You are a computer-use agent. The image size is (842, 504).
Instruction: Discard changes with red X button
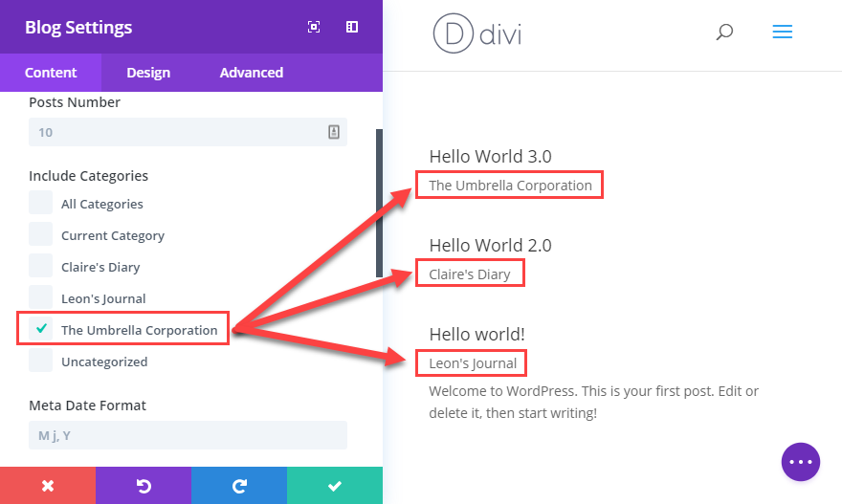pos(48,486)
